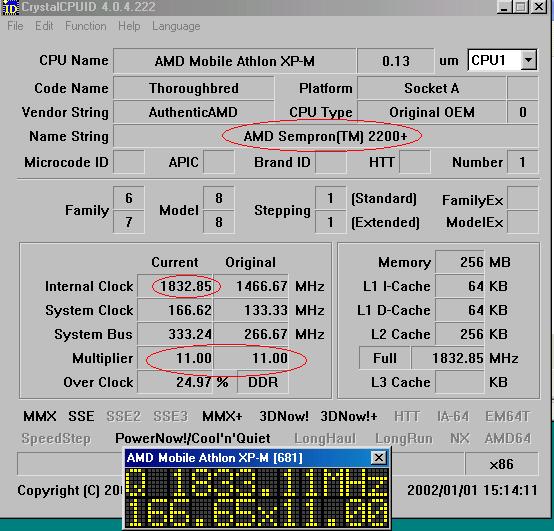Select the Thoroughbred code name field
Image resolution: width=554 pixels, height=531 pixels.
(x=194, y=88)
